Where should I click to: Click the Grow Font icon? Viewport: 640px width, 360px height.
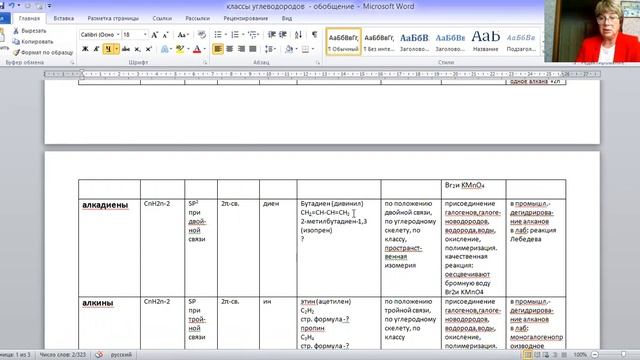154,35
